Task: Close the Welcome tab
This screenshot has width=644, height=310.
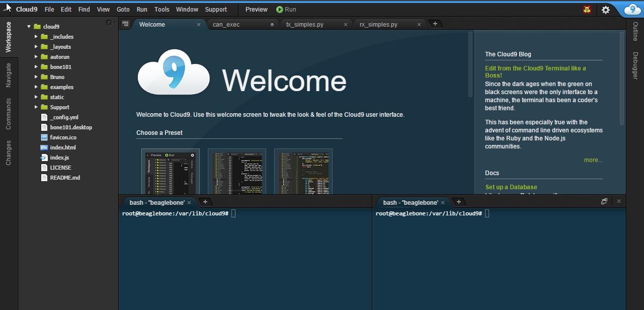Action: 199,25
